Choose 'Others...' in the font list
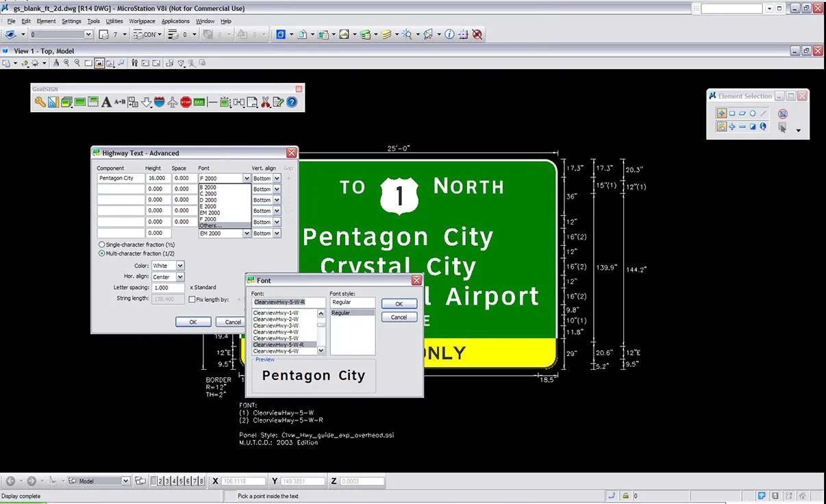Screen dimensions: 826x504 pos(225,225)
